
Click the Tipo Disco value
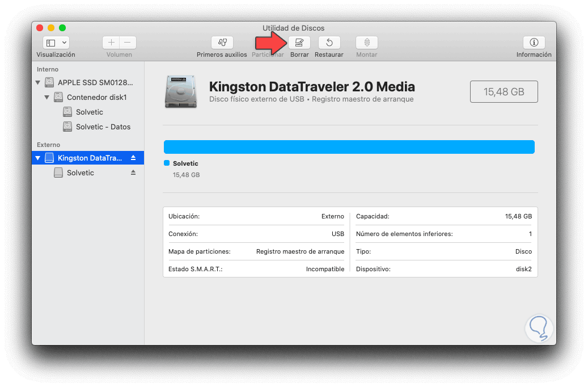click(523, 251)
